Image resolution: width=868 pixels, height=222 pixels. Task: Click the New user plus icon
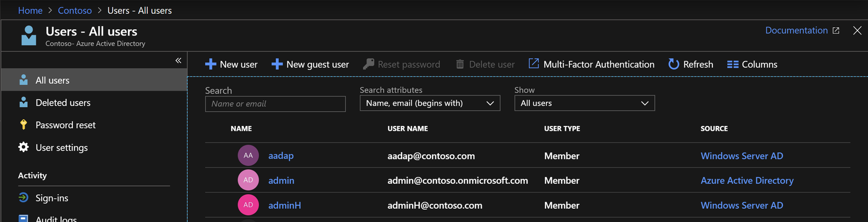211,64
